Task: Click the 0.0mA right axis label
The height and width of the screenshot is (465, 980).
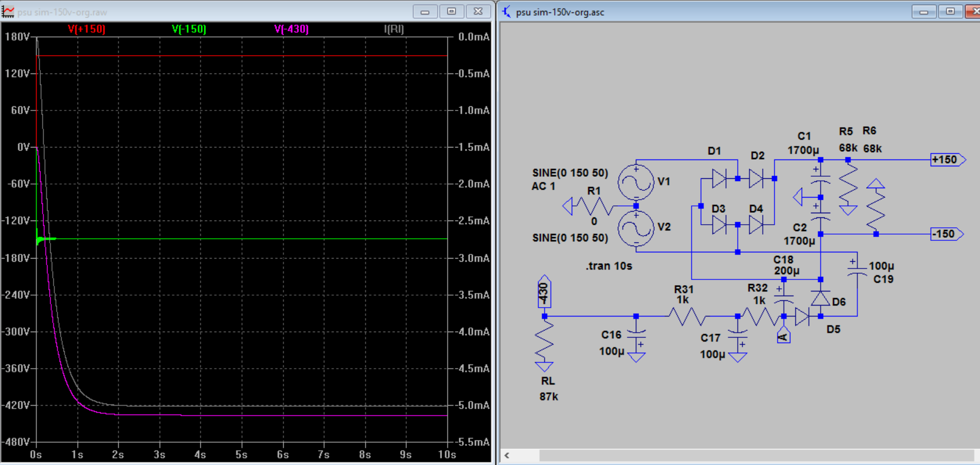Action: point(474,36)
